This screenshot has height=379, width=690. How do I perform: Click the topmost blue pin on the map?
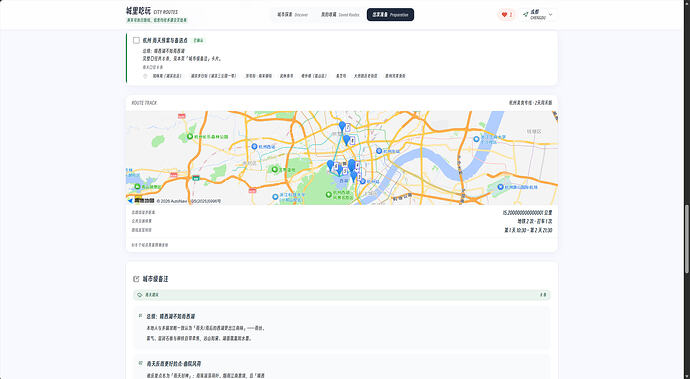click(342, 126)
